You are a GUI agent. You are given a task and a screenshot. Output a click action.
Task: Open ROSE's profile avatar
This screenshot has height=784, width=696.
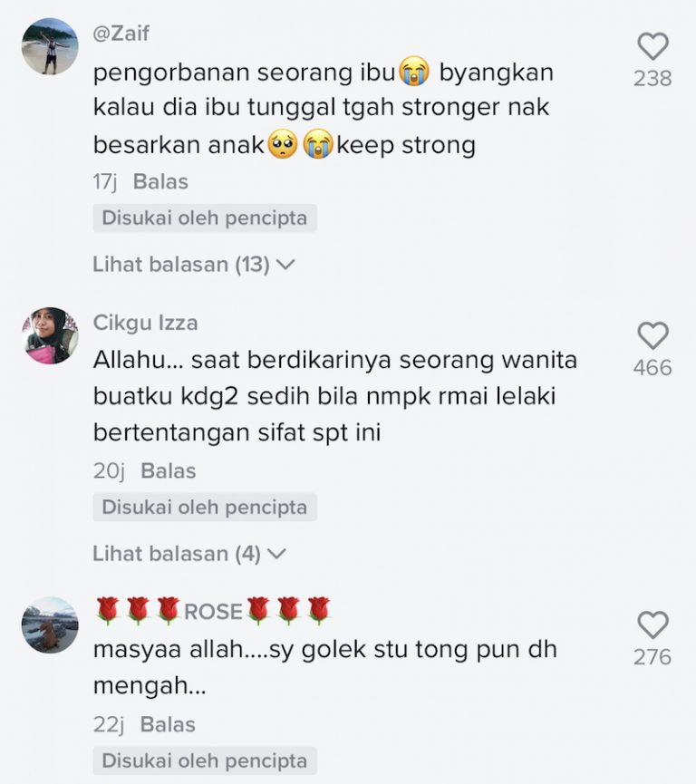[x=50, y=625]
